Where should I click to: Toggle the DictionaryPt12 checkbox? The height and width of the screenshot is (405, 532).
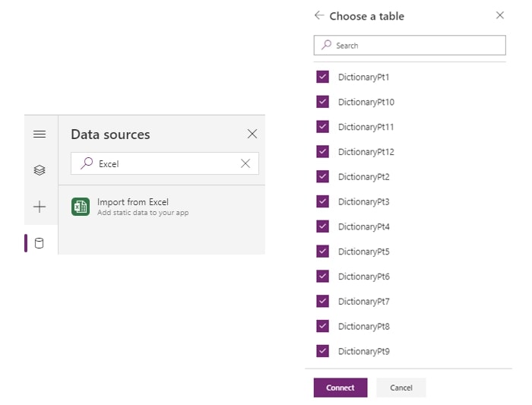[x=322, y=152]
